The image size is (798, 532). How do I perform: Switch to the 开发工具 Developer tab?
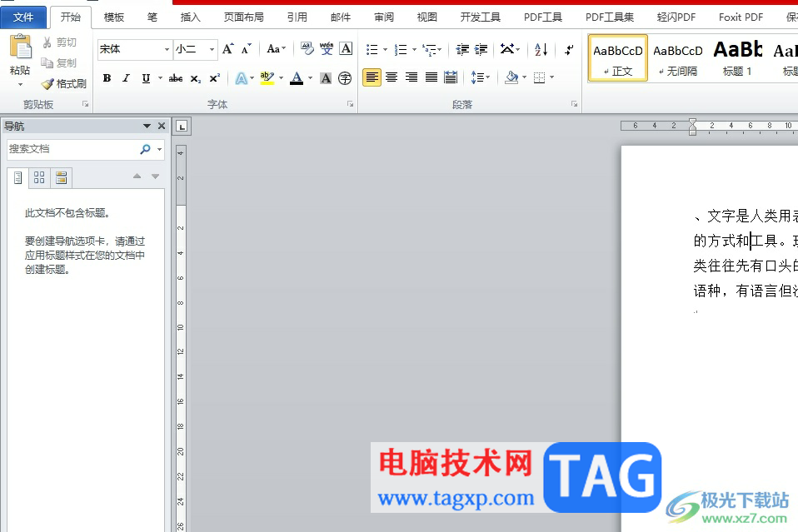click(481, 17)
